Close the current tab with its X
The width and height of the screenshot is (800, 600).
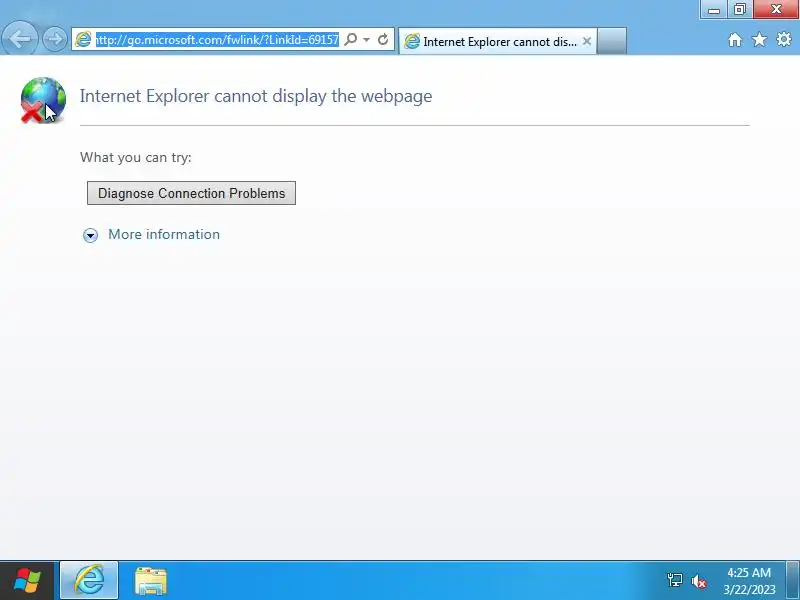click(x=587, y=41)
